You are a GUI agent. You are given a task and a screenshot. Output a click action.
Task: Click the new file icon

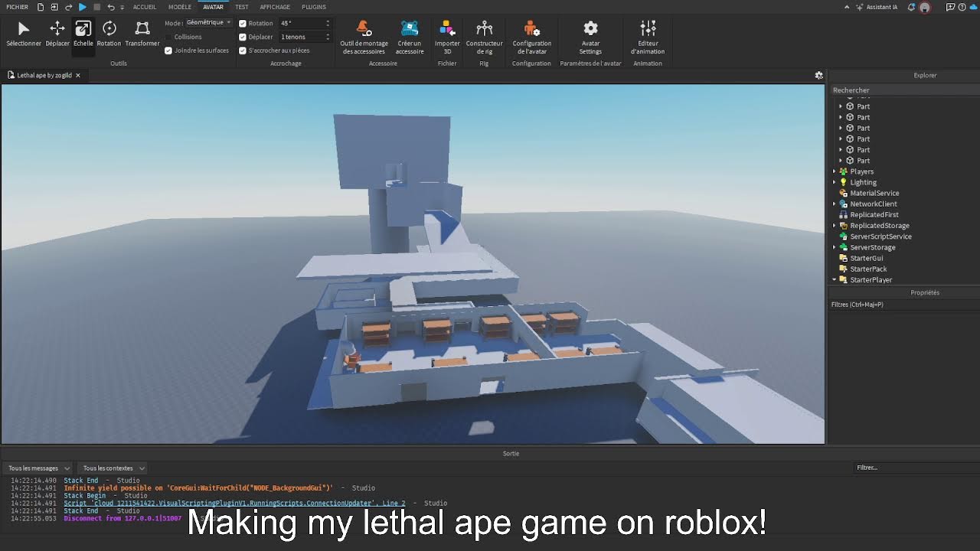click(41, 7)
